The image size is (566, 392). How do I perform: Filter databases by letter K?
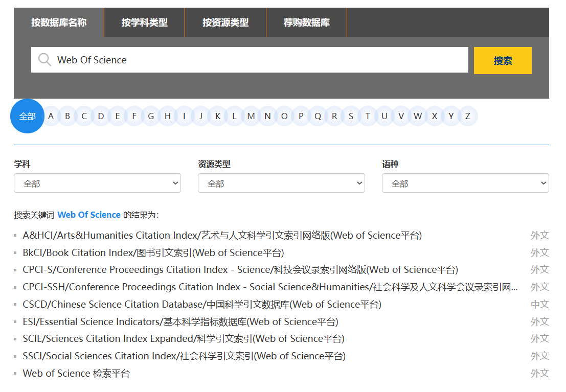[x=218, y=116]
